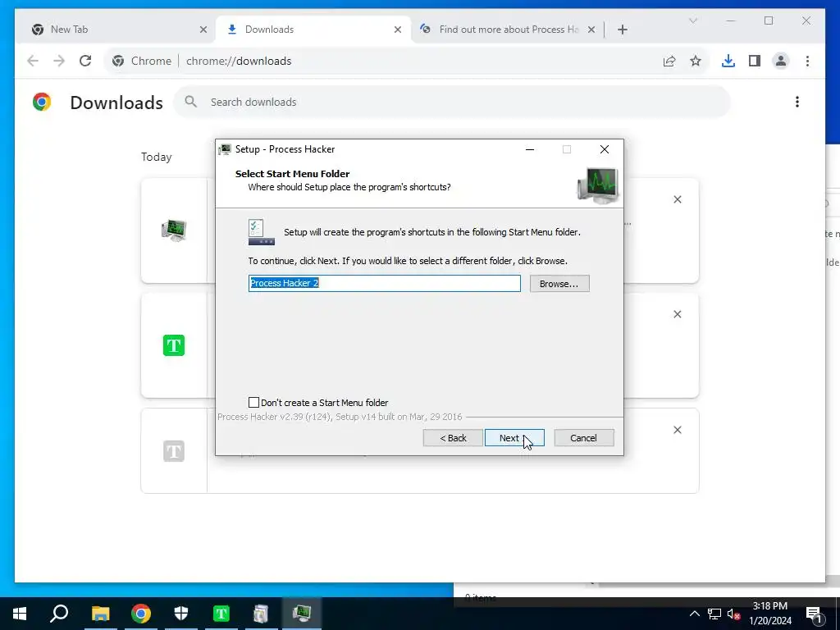Open the notification center icon
Image resolution: width=840 pixels, height=630 pixels.
814,614
